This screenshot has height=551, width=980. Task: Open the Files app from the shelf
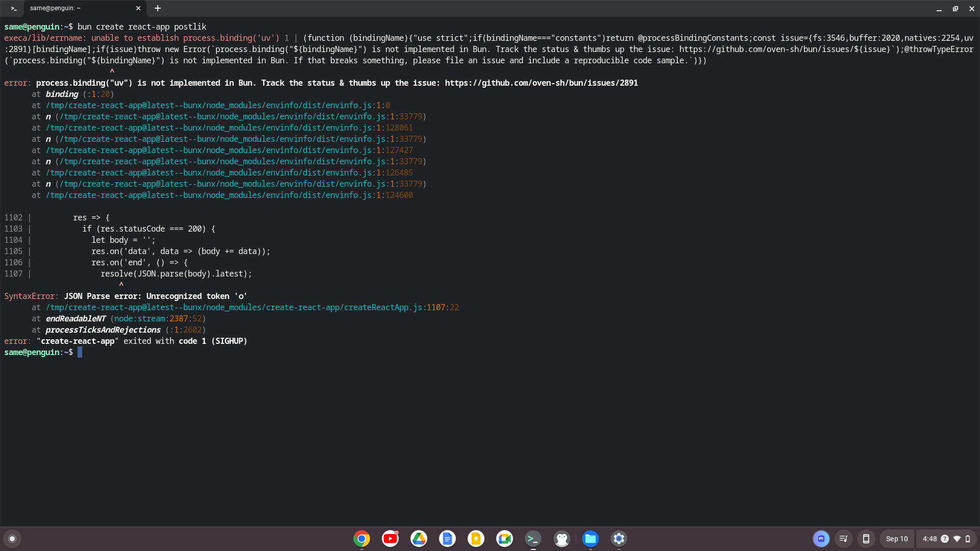(591, 538)
